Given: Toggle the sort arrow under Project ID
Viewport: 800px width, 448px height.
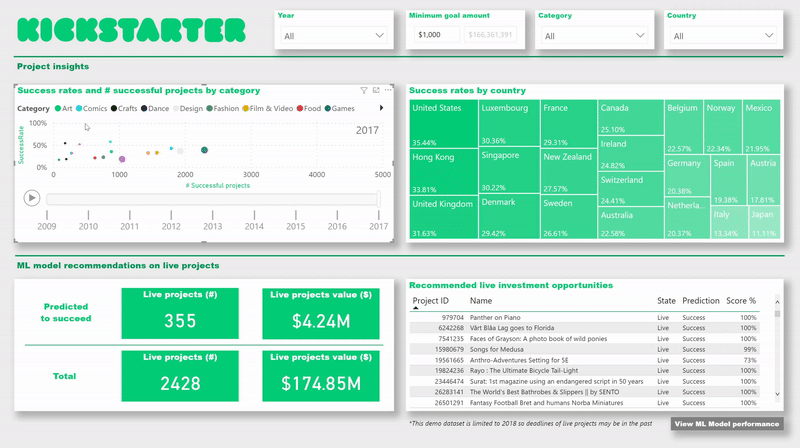Looking at the screenshot, I should coord(415,308).
